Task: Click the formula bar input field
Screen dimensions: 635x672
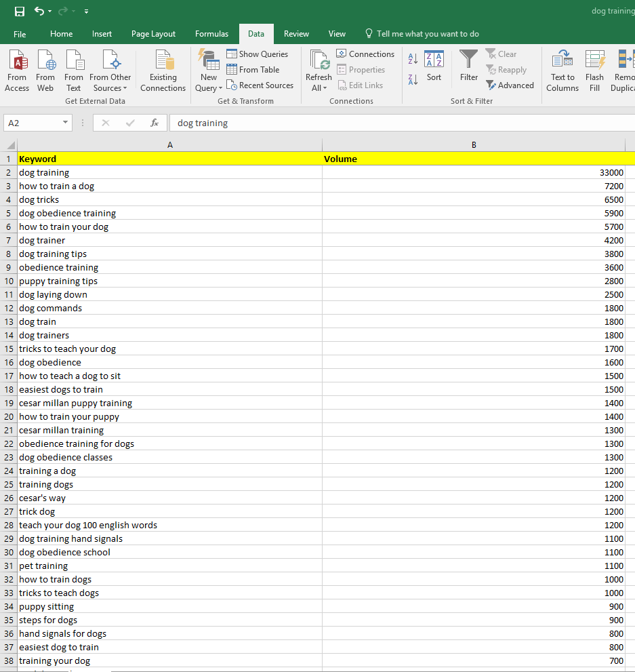Action: (400, 123)
